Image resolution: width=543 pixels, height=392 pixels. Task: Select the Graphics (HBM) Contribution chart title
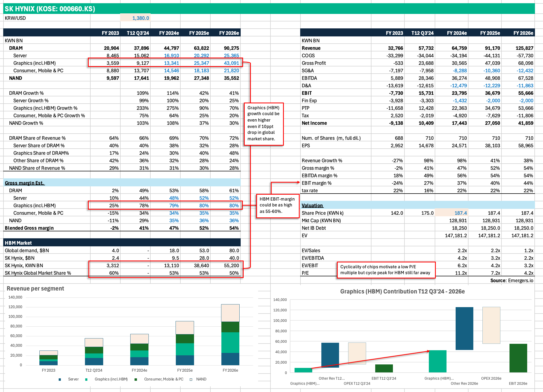(402, 291)
